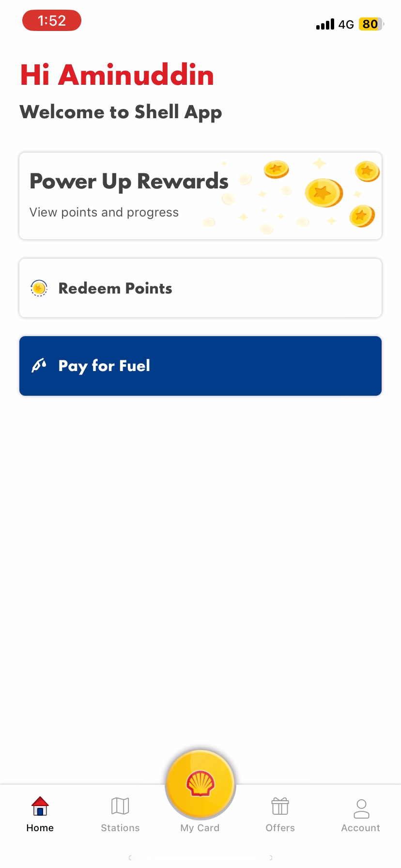Tap the battery level indicator
This screenshot has width=401, height=868.
[x=370, y=24]
